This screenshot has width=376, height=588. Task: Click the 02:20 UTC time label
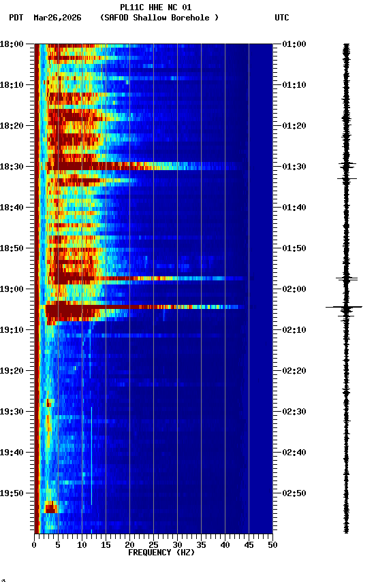click(294, 371)
